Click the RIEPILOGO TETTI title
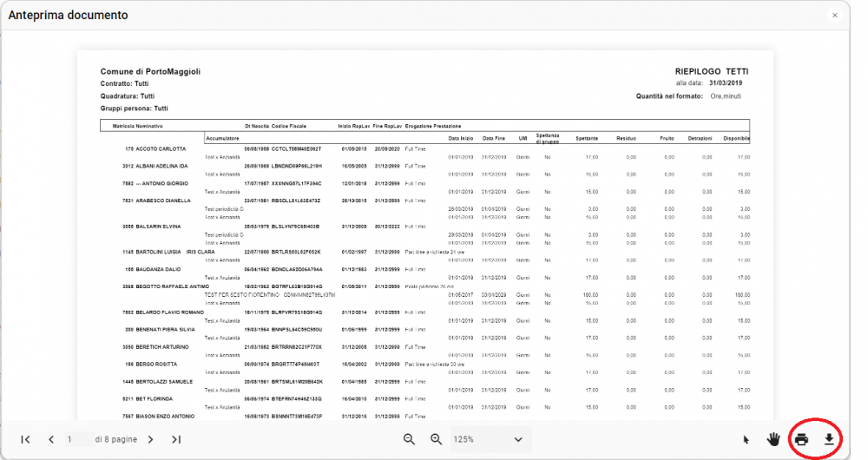Screen dimensions: 868x460 point(712,71)
